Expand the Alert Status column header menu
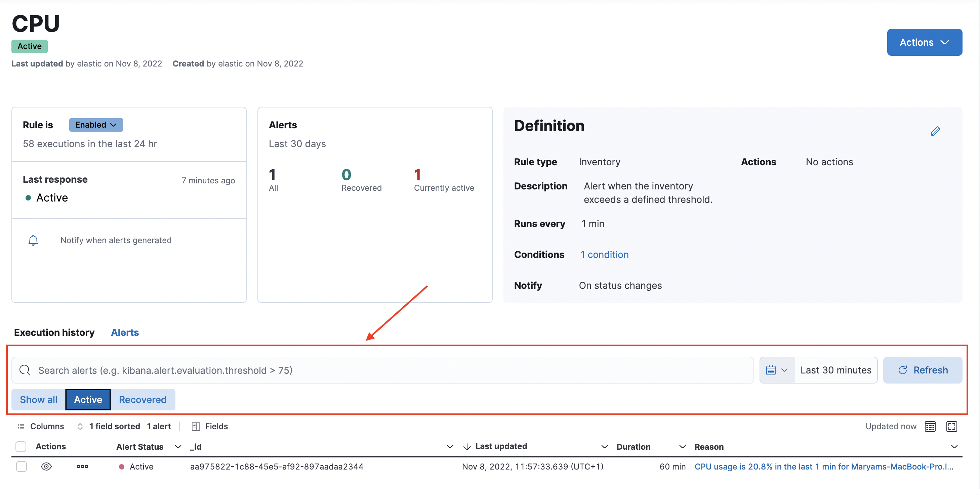 click(x=178, y=446)
